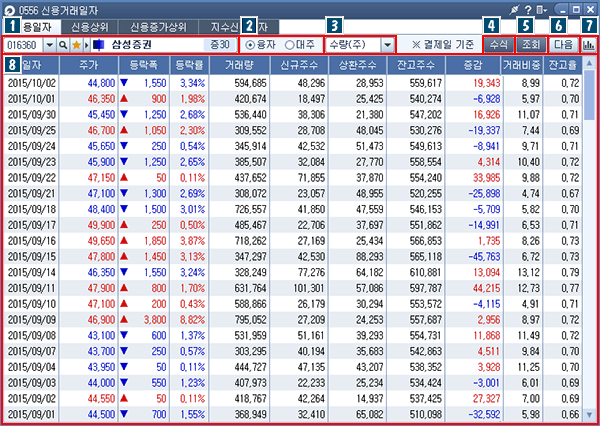600x426 pixels.
Task: Click the small arrow next to favorites star
Action: 86,45
